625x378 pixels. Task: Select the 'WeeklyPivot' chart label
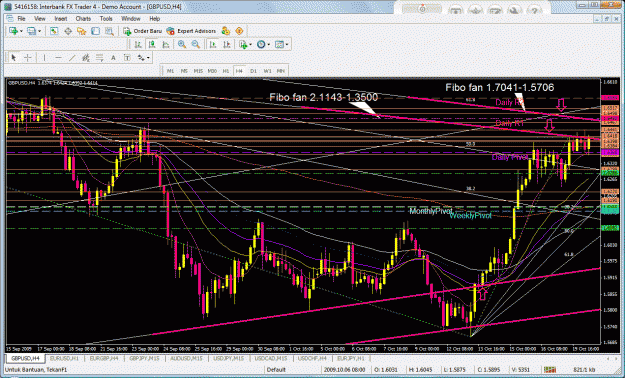tap(470, 216)
